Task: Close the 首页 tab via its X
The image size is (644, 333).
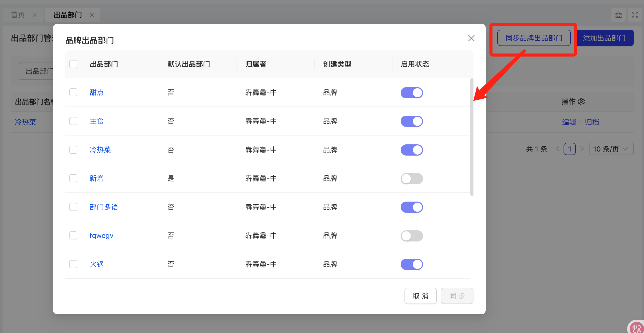Action: [35, 15]
